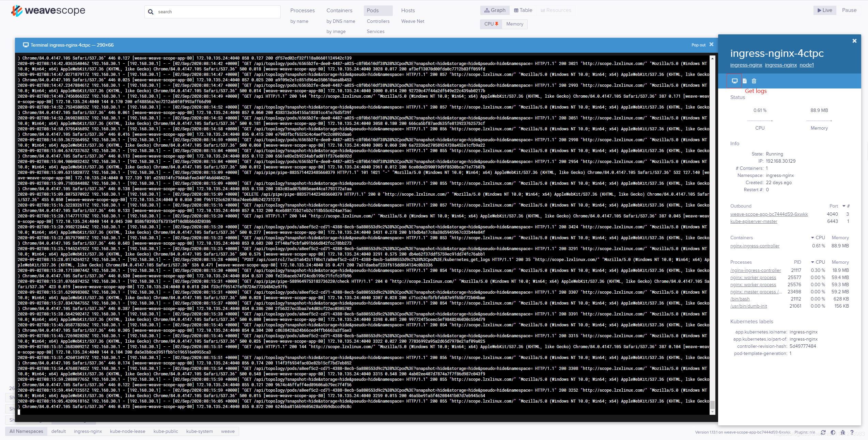Open the help question mark icon
Screen dimensions: 868x440
click(x=852, y=432)
